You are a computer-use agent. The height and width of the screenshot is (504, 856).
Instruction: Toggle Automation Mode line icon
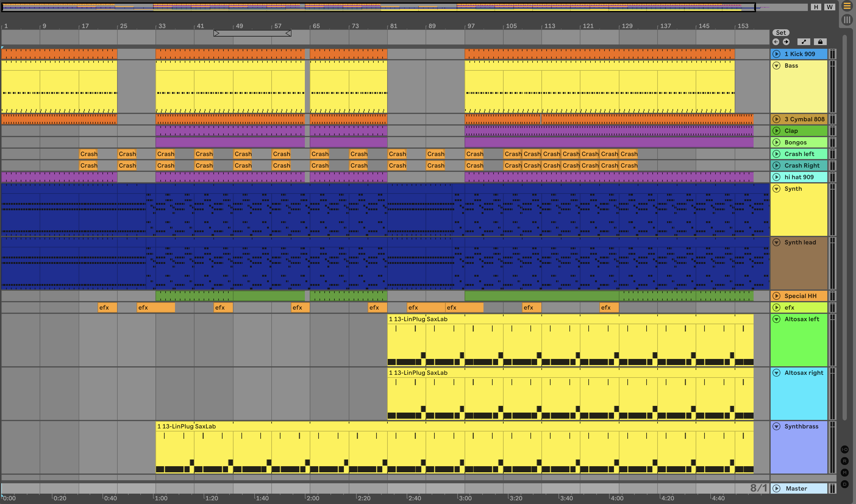[804, 42]
